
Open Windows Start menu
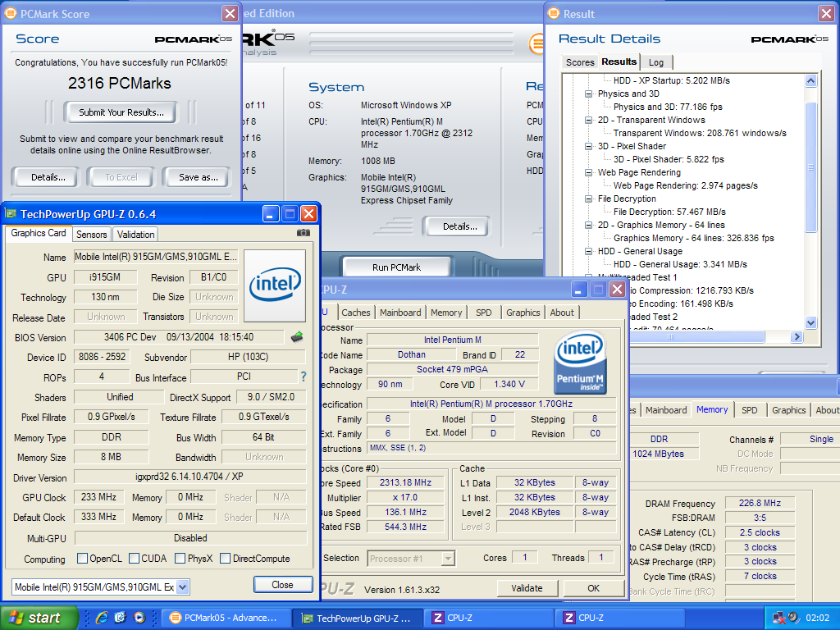click(x=39, y=618)
